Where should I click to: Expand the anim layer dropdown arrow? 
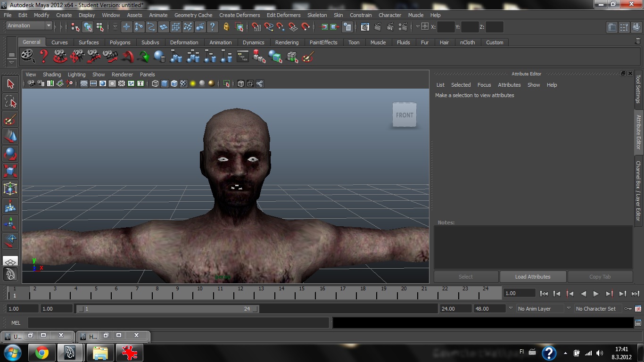pyautogui.click(x=510, y=309)
